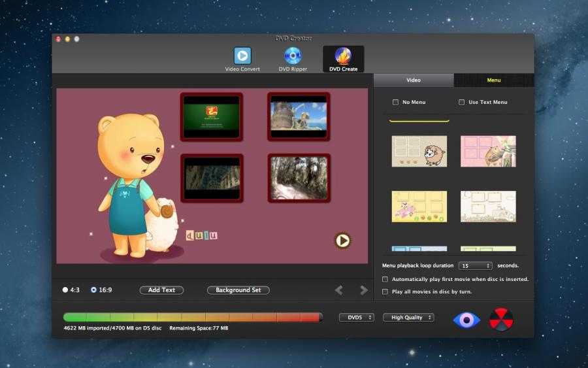
Task: Go to previous menu page arrow
Action: (x=339, y=290)
